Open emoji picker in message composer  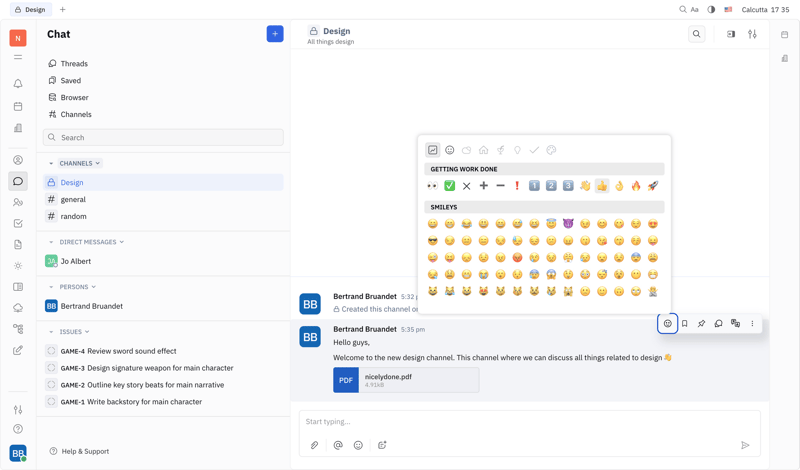358,445
